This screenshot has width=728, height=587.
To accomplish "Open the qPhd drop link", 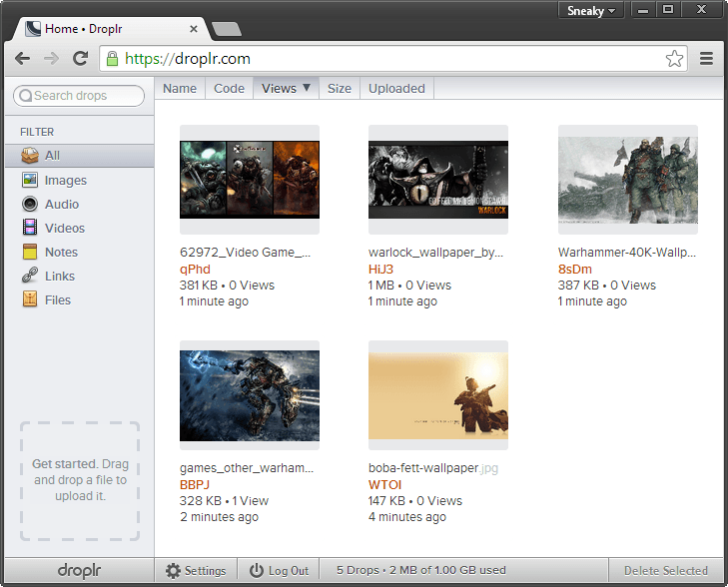I will [195, 270].
